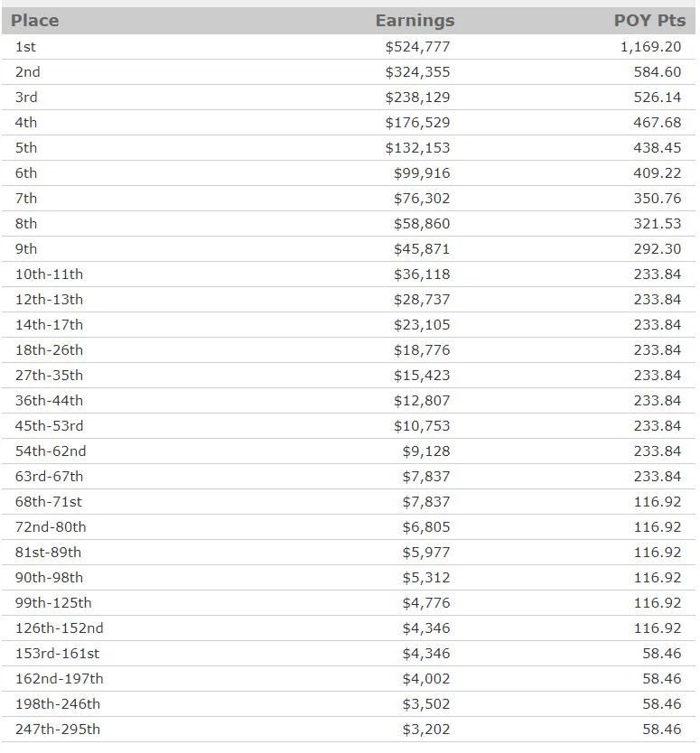Click the 467.68 points value

(x=658, y=123)
